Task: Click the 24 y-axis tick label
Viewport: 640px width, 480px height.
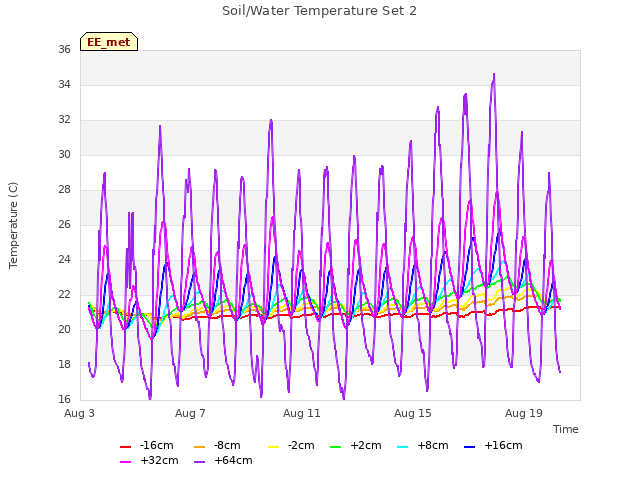Action: (64, 260)
